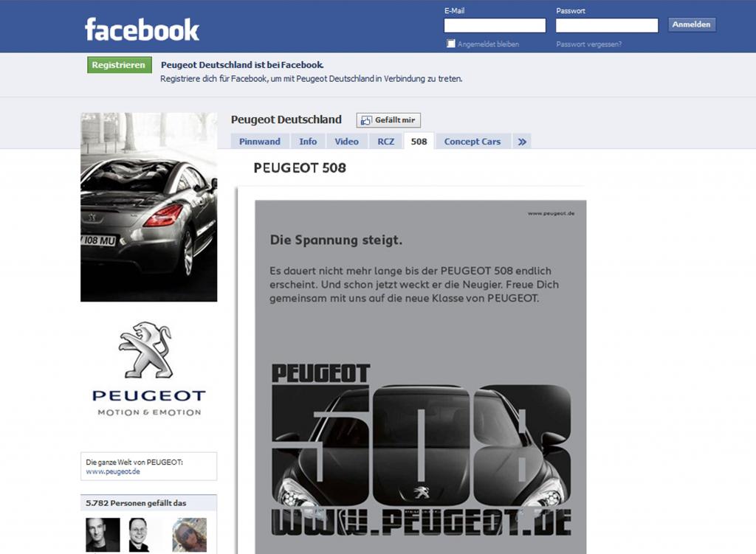
Task: Click 5.782 Personen gefällt das
Action: coord(136,503)
